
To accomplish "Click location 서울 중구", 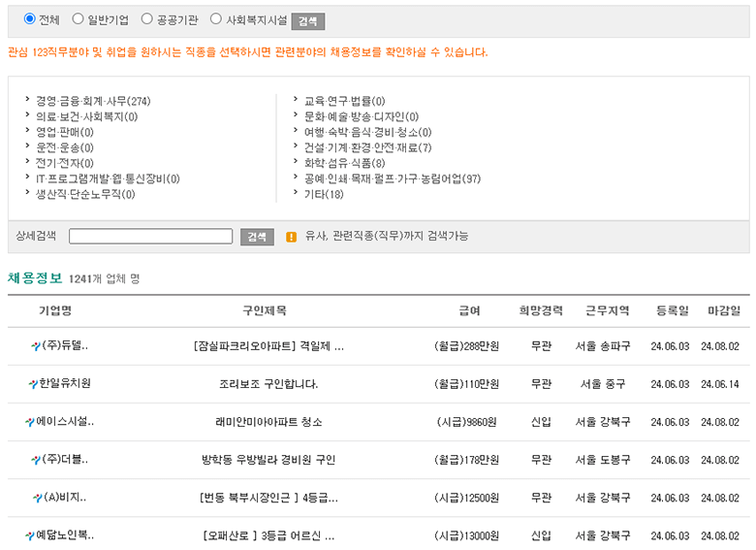I will point(603,384).
